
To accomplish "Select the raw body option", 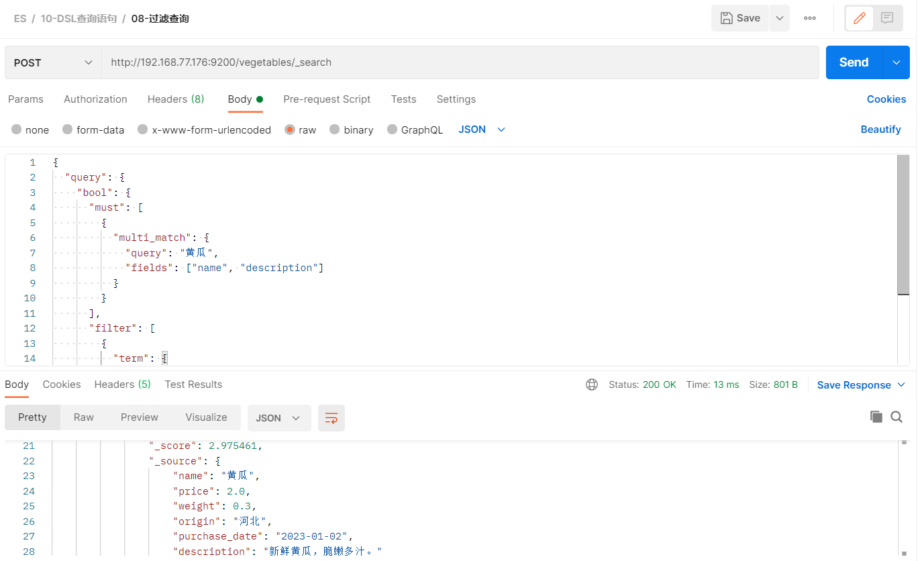I will tap(301, 130).
